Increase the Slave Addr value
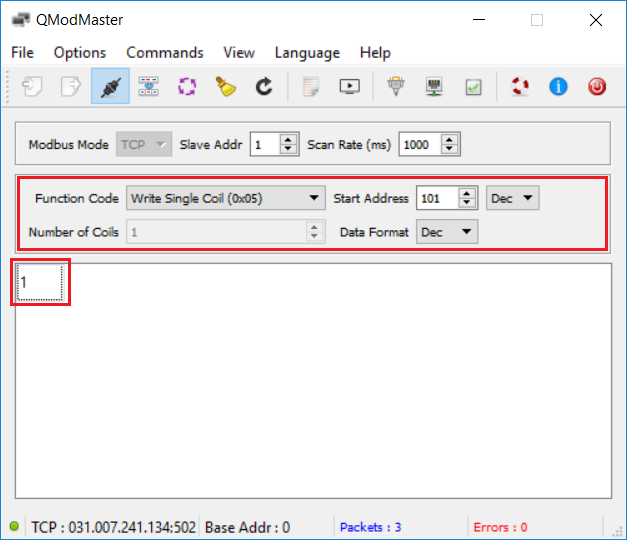Screen dimensions: 627x540 point(288,139)
